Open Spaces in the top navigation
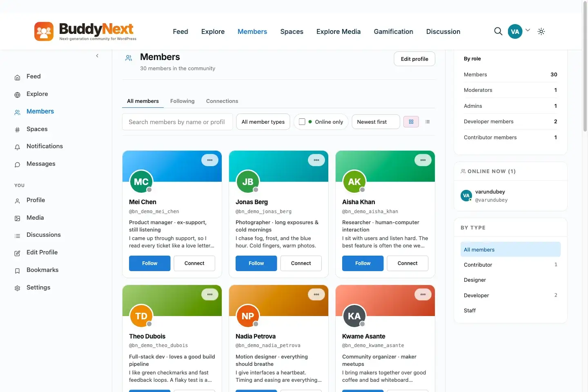588x392 pixels. (292, 31)
